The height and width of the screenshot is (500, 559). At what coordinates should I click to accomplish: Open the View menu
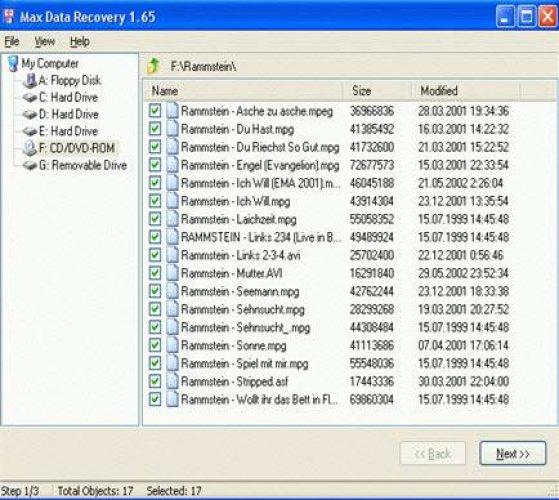click(45, 42)
